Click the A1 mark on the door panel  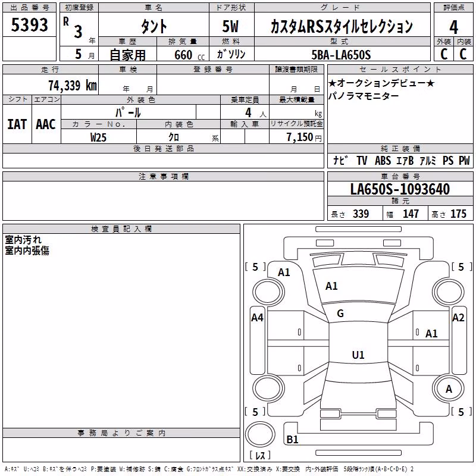pyautogui.click(x=431, y=334)
